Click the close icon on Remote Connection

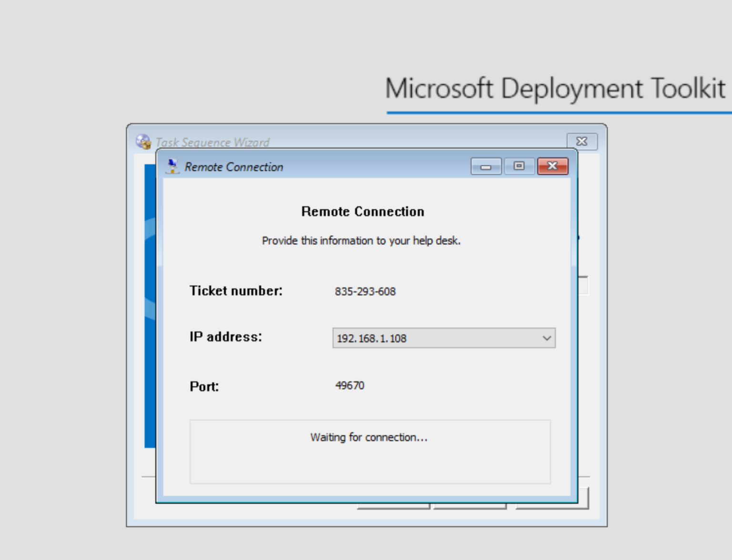[552, 166]
